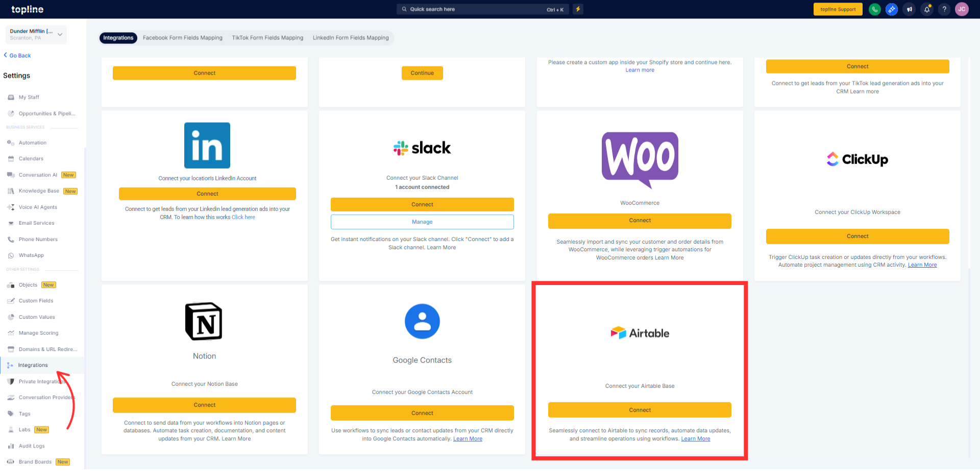Click the Manage Scoring icon
Image resolution: width=980 pixels, height=471 pixels.
click(x=11, y=333)
